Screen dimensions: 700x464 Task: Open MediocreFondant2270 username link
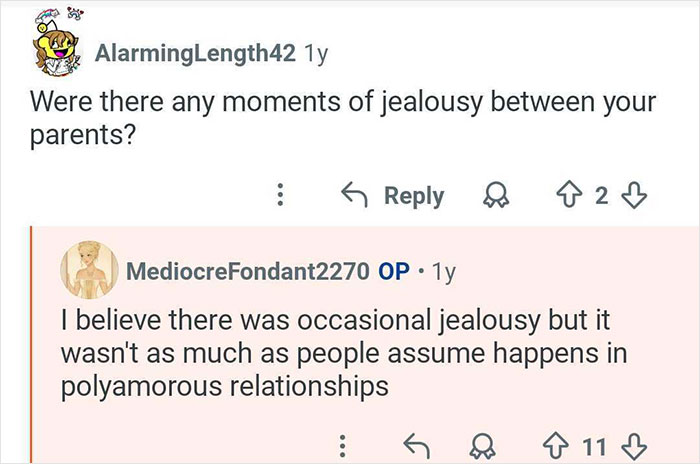(246, 271)
